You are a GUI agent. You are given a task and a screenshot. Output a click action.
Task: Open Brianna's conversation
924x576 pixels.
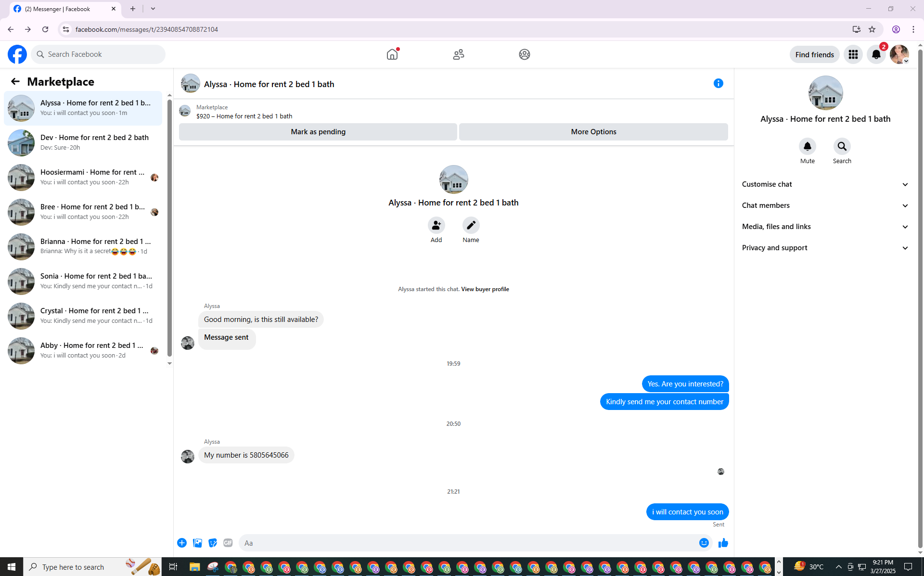tap(83, 247)
